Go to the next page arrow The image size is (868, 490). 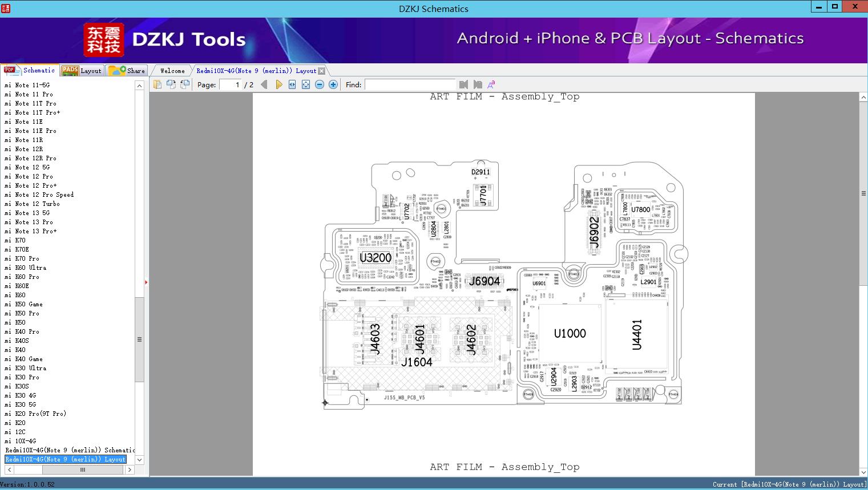[278, 84]
